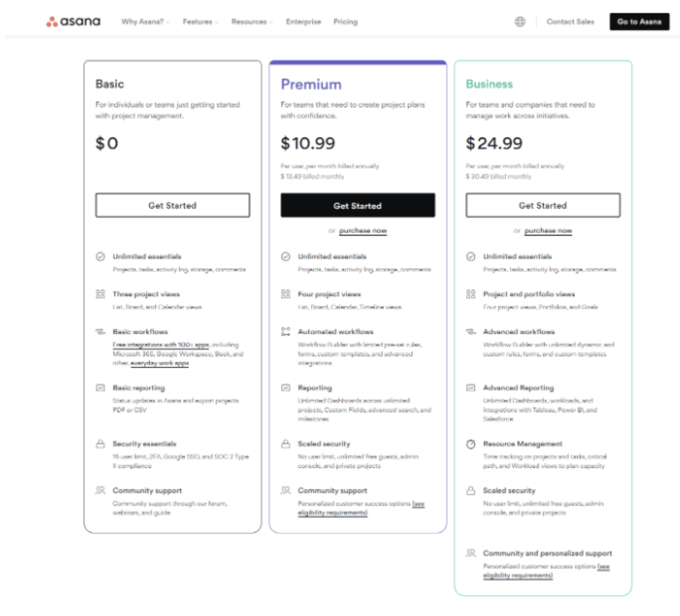The height and width of the screenshot is (616, 680).
Task: Click the Premium Unlimited essentials checkmark icon
Action: click(285, 257)
